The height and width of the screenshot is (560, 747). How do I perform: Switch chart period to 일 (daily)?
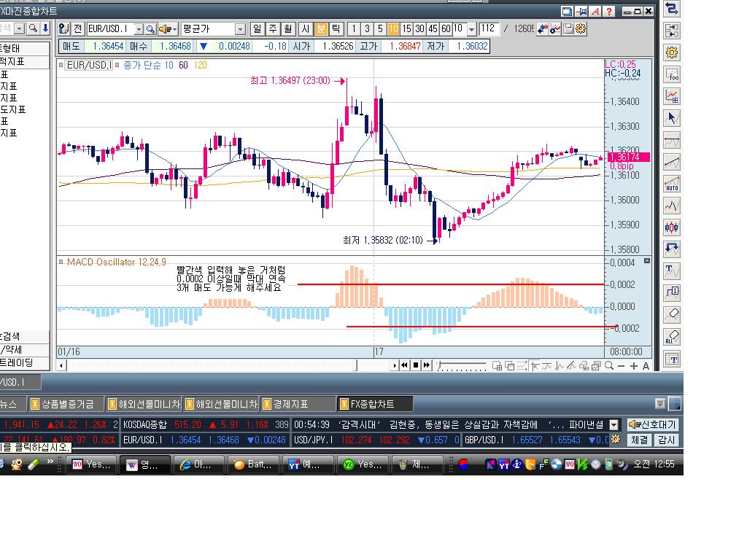[258, 29]
